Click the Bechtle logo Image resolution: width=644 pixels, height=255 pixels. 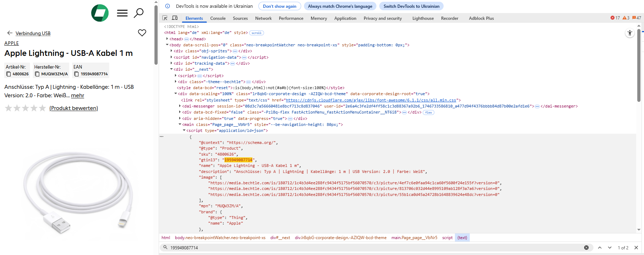tap(100, 13)
